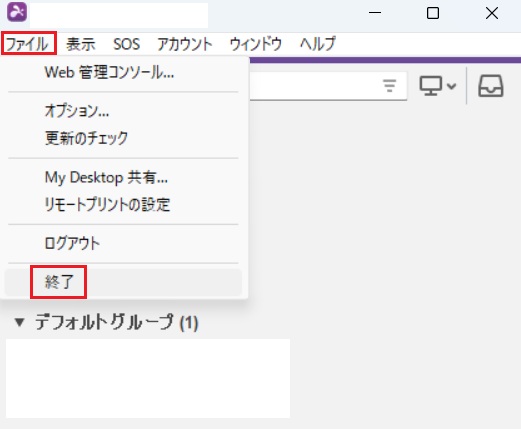Click the search filter icon
This screenshot has height=429, width=521.
[x=389, y=85]
